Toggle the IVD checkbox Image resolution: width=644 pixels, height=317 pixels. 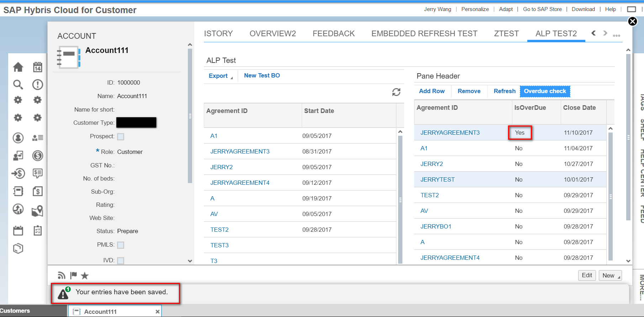coord(121,260)
